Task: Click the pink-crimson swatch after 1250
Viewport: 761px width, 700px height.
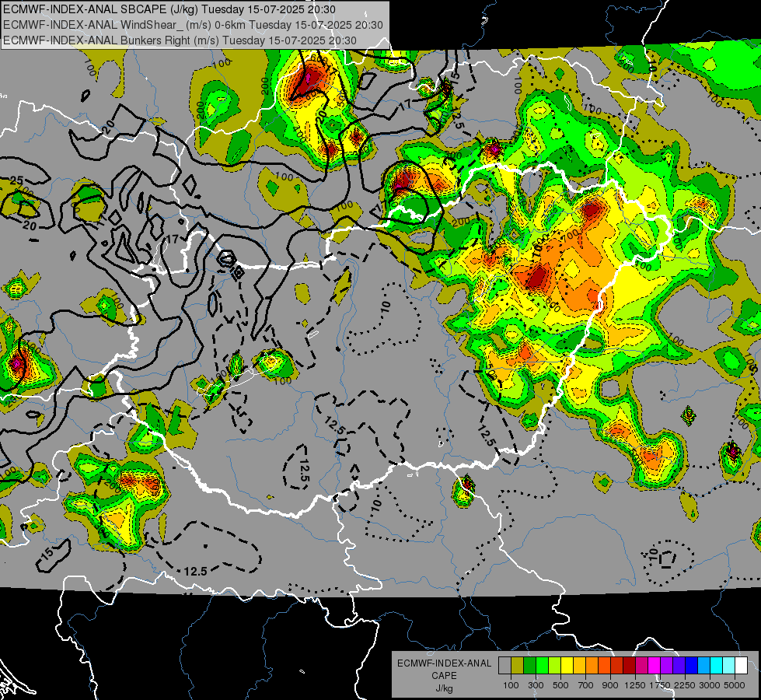Action: tap(641, 666)
